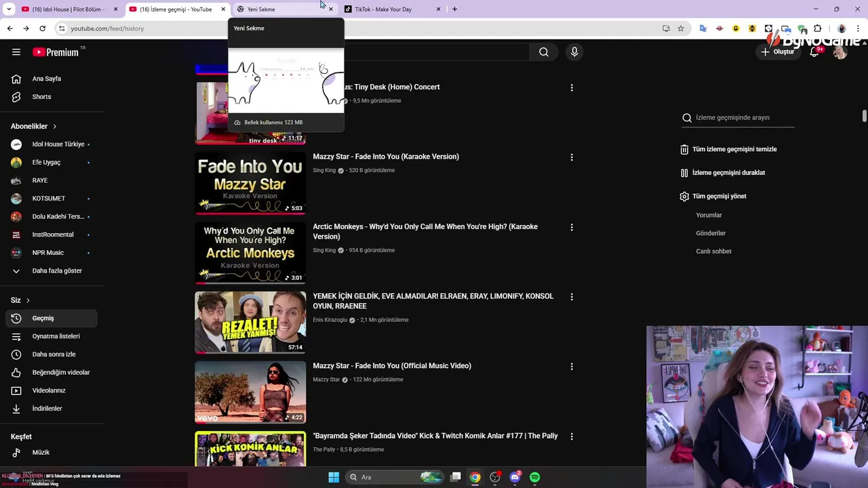This screenshot has width=868, height=488.
Task: Open KOTSUMET channel in the sidebar
Action: click(52, 199)
